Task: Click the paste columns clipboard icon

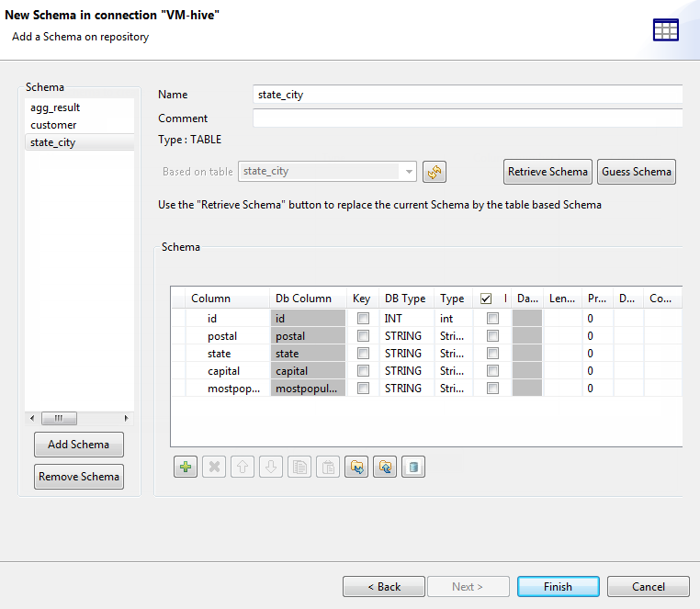Action: [328, 467]
